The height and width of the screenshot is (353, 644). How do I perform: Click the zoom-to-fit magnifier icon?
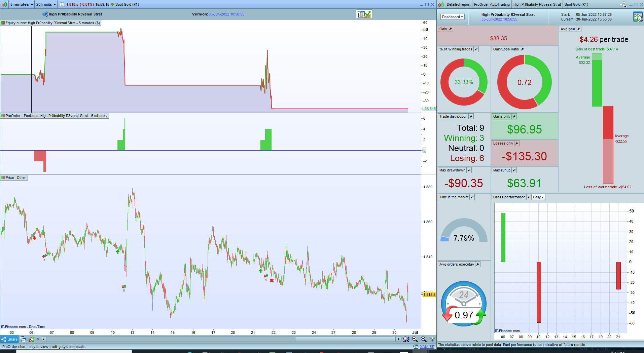(x=406, y=339)
